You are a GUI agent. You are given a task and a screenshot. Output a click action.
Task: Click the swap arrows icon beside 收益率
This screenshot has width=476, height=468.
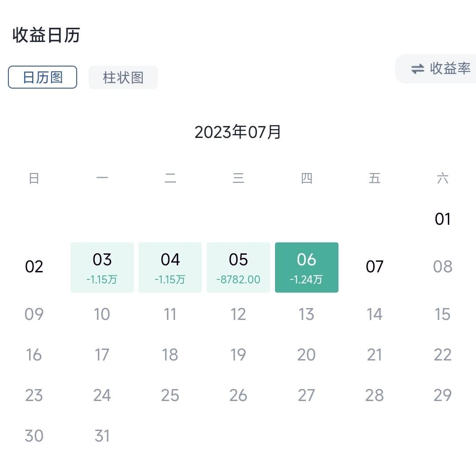(x=417, y=69)
